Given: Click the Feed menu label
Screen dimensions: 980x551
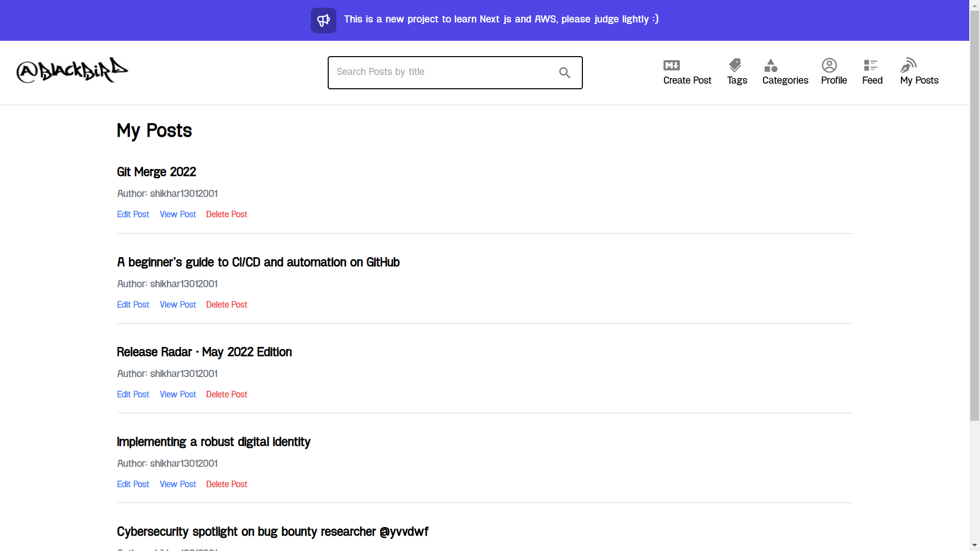Looking at the screenshot, I should [x=872, y=81].
